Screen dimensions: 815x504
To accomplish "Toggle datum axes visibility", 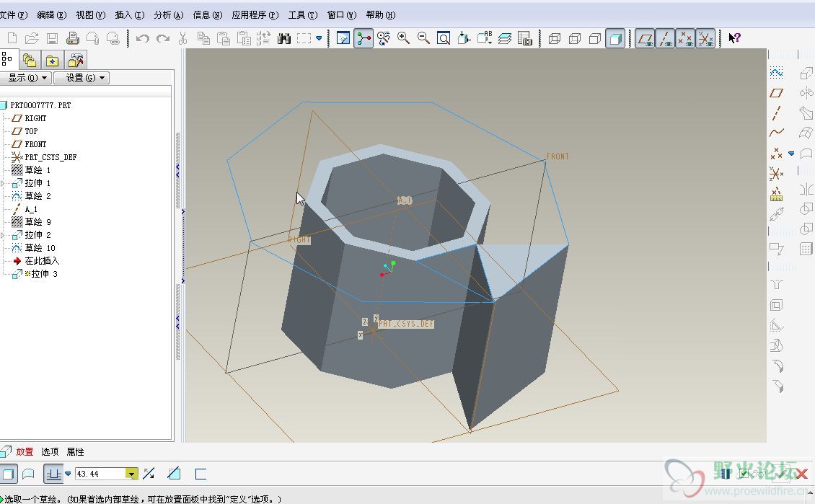I will coord(665,38).
